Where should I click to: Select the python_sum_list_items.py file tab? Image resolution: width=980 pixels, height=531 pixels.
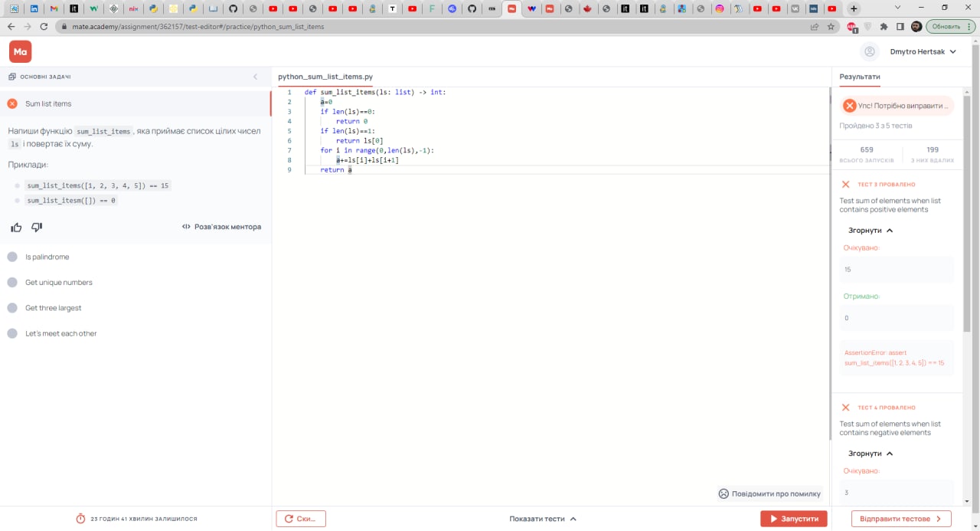point(325,77)
